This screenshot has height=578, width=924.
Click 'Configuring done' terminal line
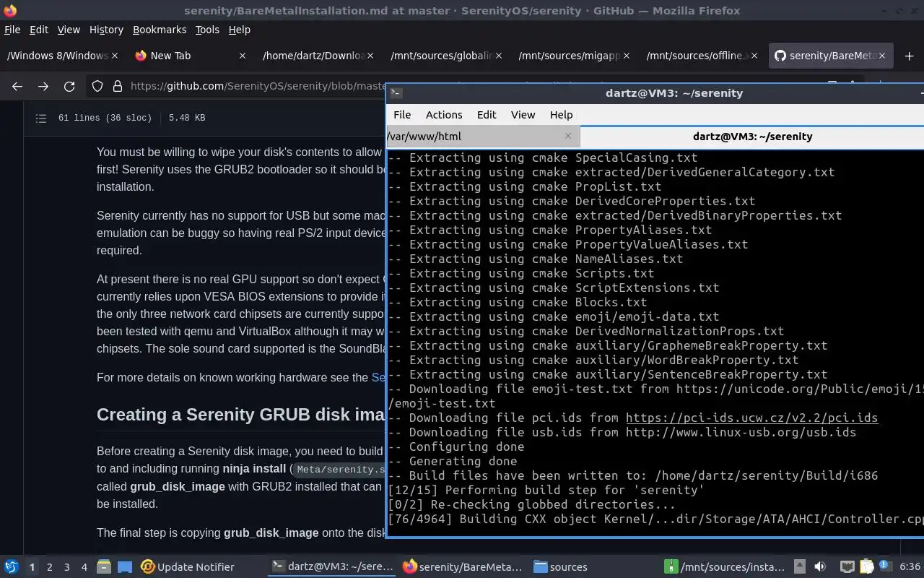point(456,447)
